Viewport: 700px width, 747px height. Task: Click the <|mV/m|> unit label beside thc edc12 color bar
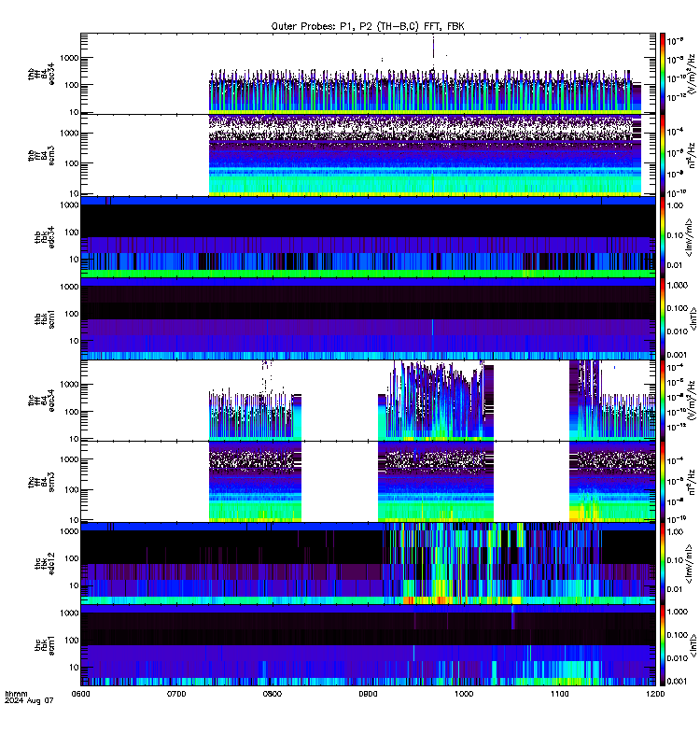pos(691,564)
